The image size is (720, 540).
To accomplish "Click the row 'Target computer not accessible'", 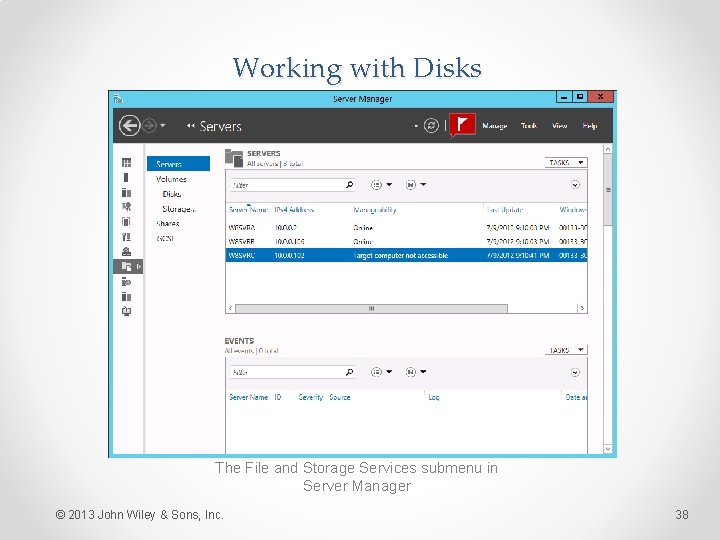I will (406, 255).
